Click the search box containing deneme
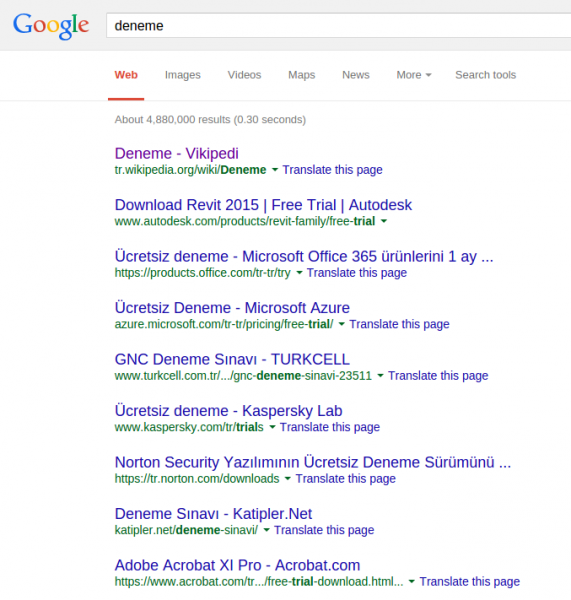This screenshot has width=571, height=600. (339, 26)
